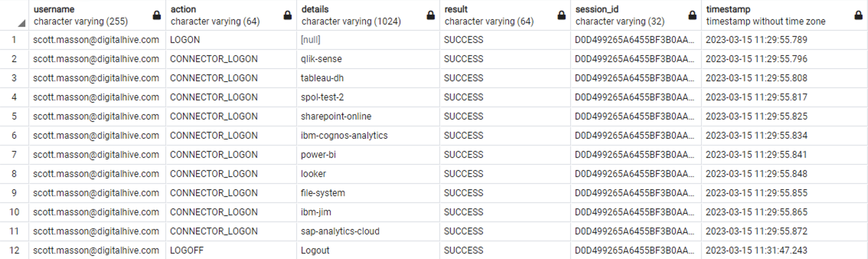
Task: Click the lock icon in action column header
Action: tap(287, 15)
